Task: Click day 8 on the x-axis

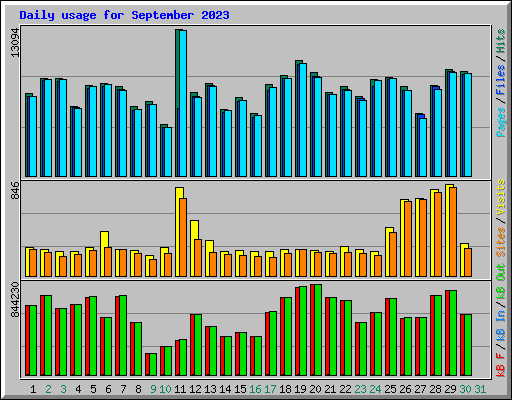Action: point(138,389)
